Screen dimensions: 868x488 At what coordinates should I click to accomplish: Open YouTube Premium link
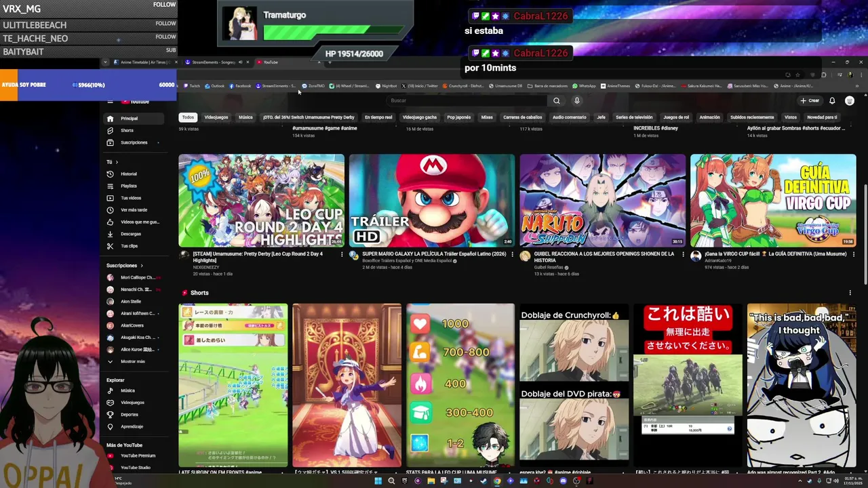[x=134, y=455]
